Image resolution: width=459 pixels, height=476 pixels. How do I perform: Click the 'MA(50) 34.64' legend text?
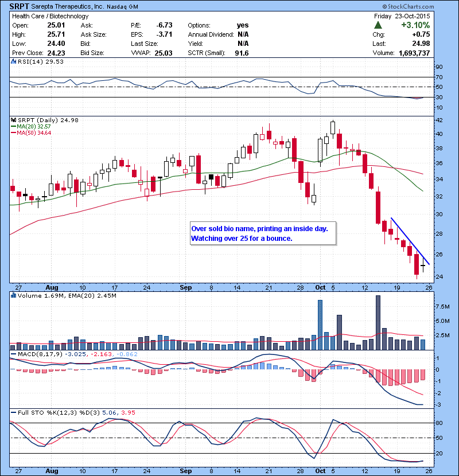(x=34, y=132)
